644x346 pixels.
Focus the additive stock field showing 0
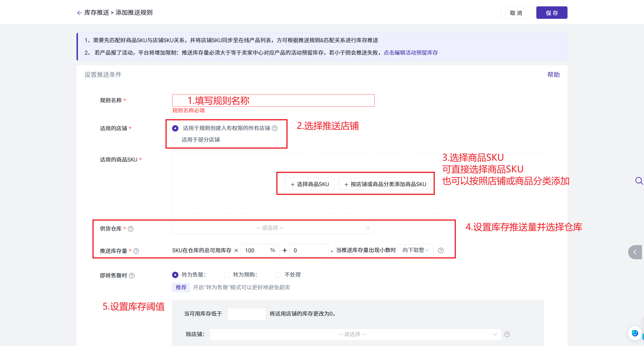pyautogui.click(x=309, y=250)
